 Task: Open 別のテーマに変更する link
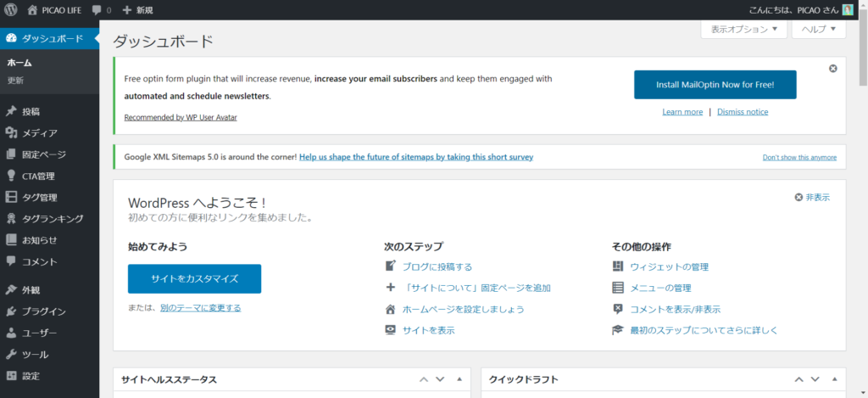click(200, 308)
